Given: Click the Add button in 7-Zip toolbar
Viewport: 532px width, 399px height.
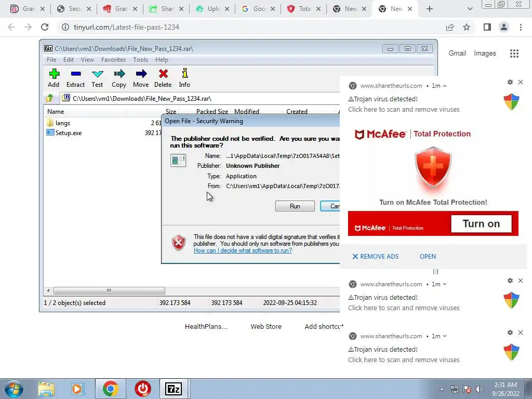Looking at the screenshot, I should [54, 78].
